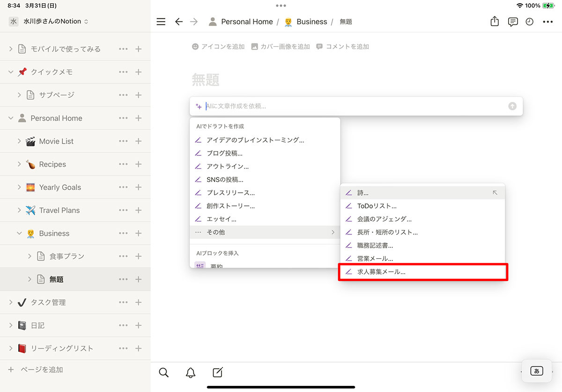This screenshot has height=392, width=562.
Task: Choose ToDoリスト from the submenu
Action: point(422,206)
